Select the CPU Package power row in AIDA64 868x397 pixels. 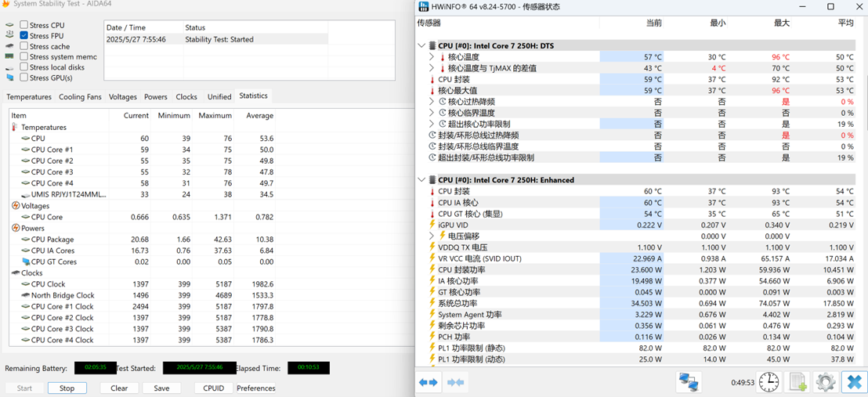pyautogui.click(x=143, y=239)
